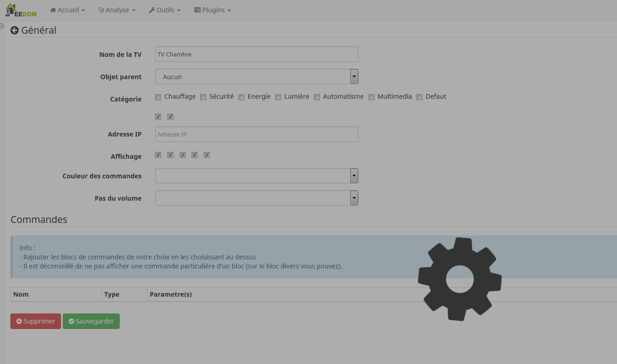
Task: Open the Analyse menu
Action: 117,10
